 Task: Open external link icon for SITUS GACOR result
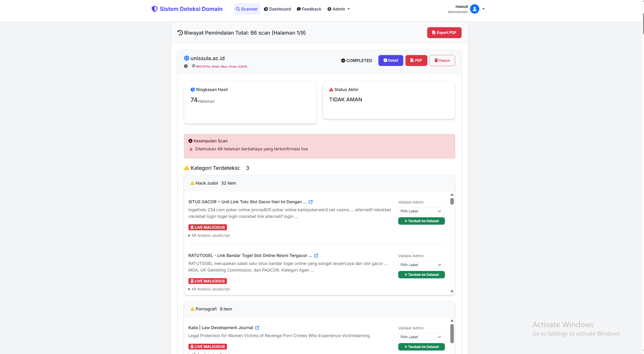click(x=311, y=202)
